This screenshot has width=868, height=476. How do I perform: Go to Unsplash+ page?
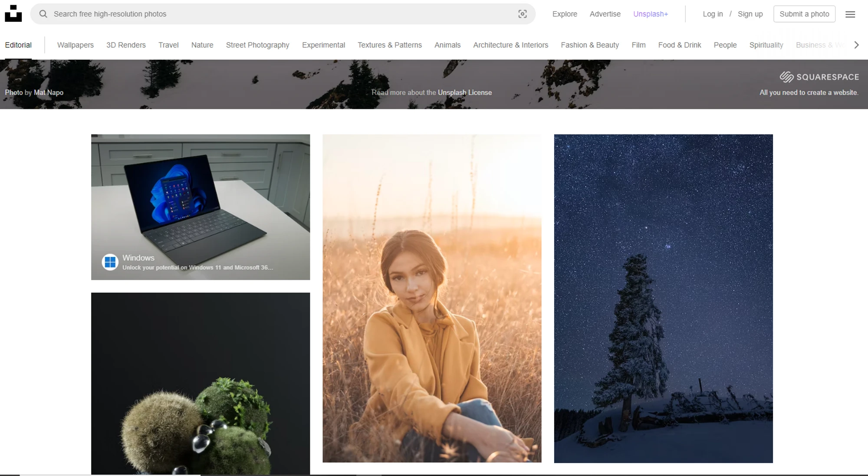click(x=651, y=14)
